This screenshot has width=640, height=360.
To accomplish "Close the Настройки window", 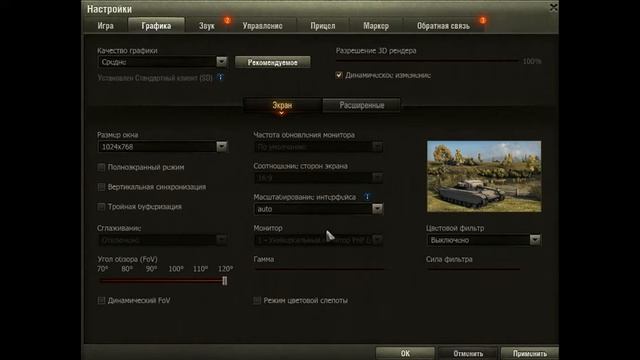I will 553,7.
